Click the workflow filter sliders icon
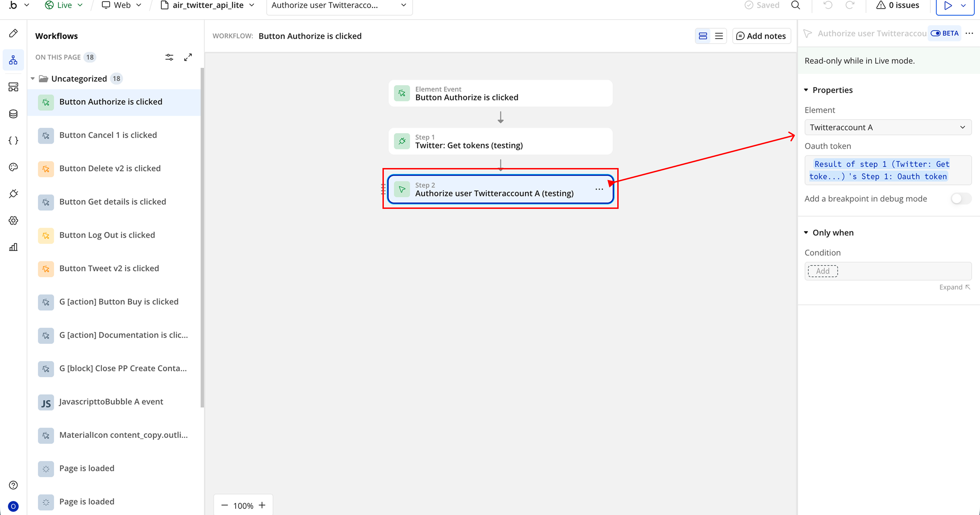Image resolution: width=980 pixels, height=515 pixels. point(169,57)
